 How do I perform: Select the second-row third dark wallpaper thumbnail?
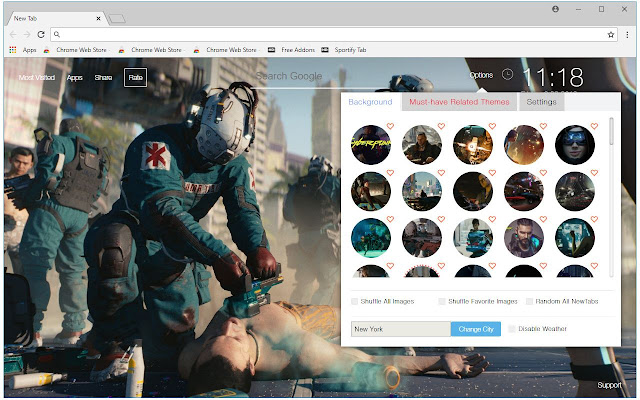[473, 191]
